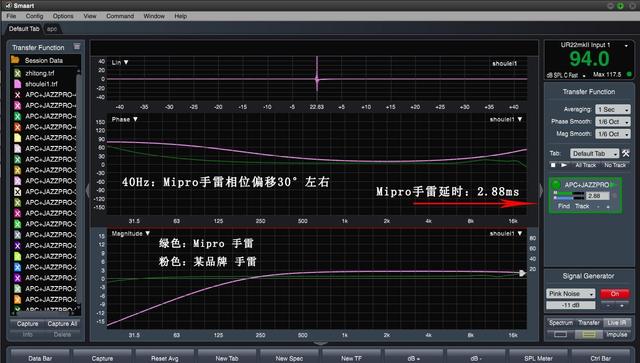Toggle the Live IR display
640x363 pixels.
click(617, 323)
